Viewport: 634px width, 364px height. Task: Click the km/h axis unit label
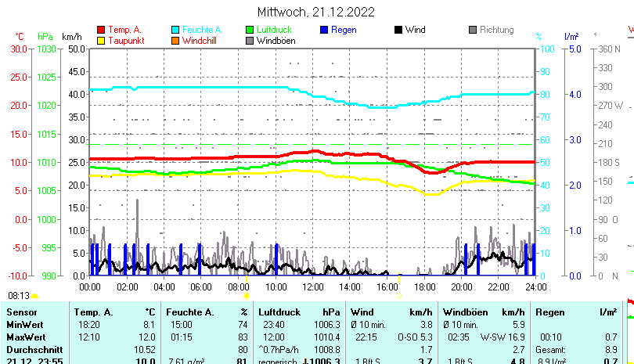click(71, 37)
